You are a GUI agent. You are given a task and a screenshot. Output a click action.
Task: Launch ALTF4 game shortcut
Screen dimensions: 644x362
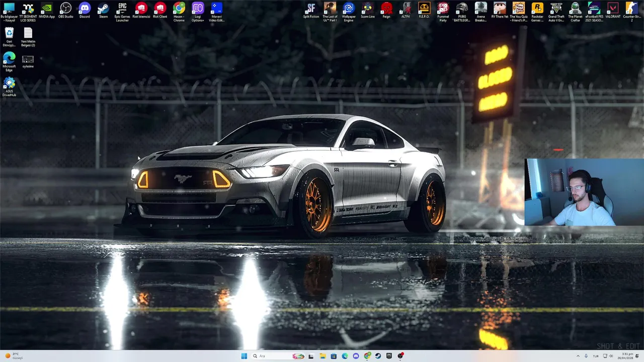click(x=406, y=11)
